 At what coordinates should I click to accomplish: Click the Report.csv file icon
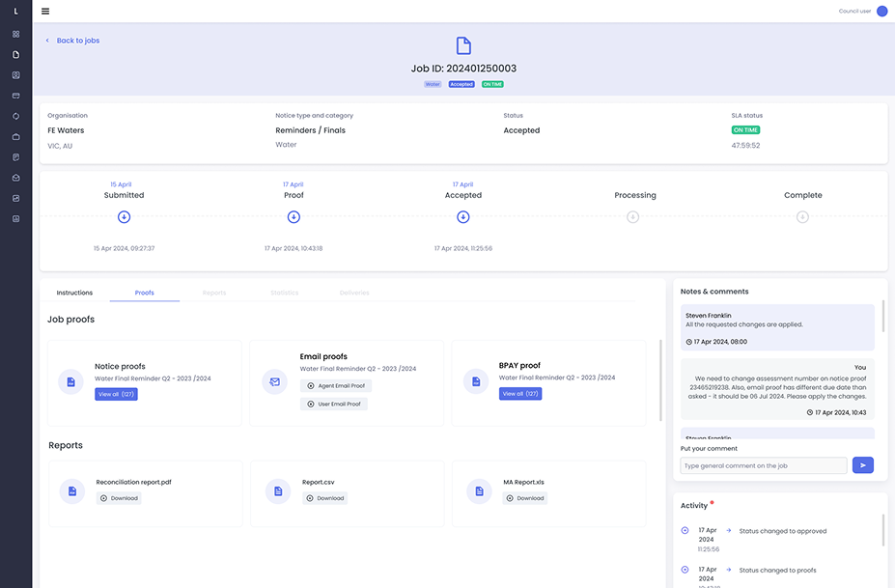pos(278,490)
